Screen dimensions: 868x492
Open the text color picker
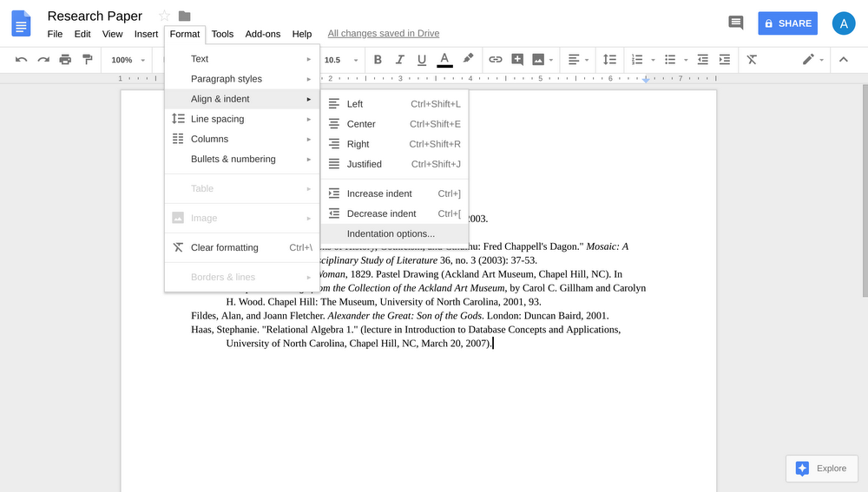click(444, 59)
